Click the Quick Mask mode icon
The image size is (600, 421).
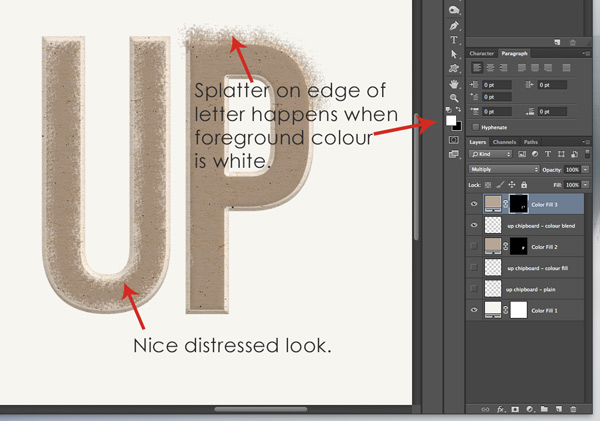454,140
